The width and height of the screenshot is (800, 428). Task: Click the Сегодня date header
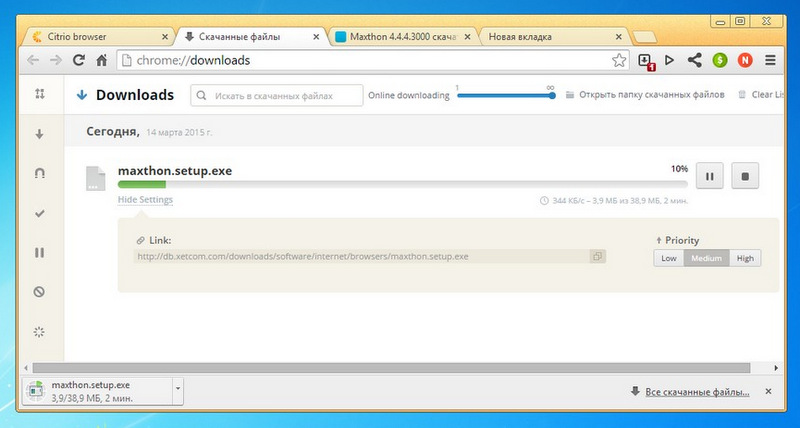coord(112,131)
